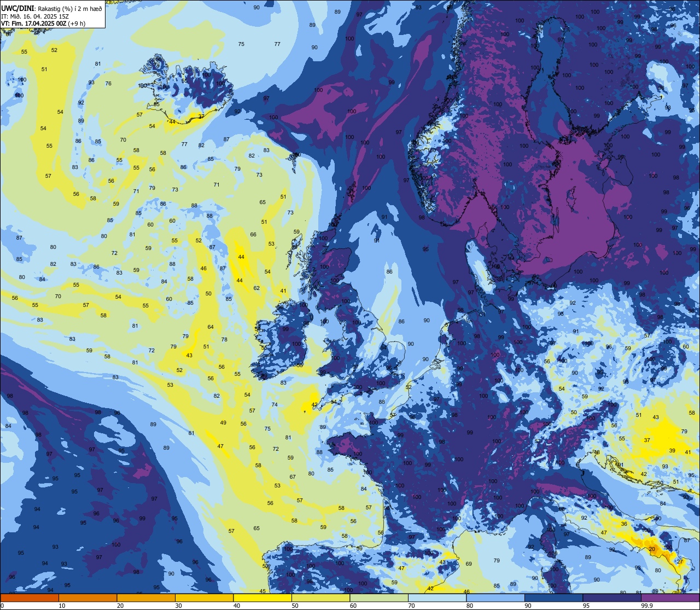Click the '66' humidity value on the map
The image size is (700, 610).
(x=253, y=235)
